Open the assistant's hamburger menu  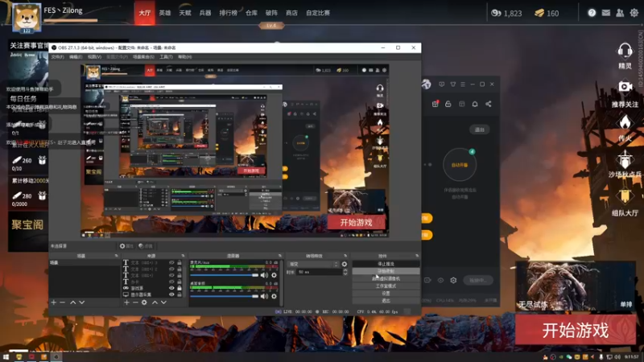(463, 84)
